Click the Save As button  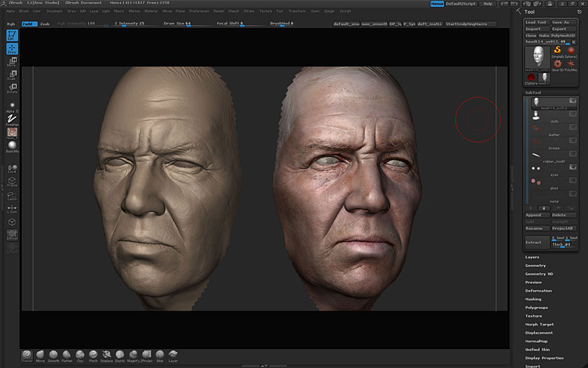563,22
